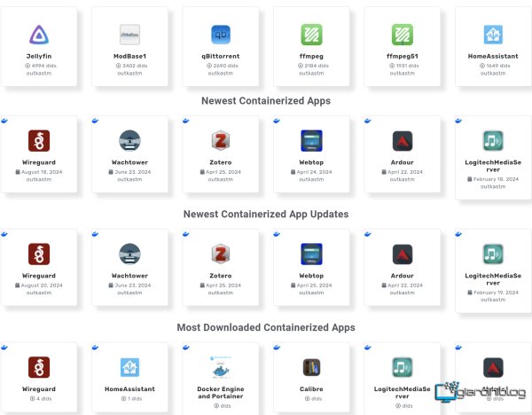Open the Docker Engine and Portainer title link
The image size is (532, 415).
[221, 393]
